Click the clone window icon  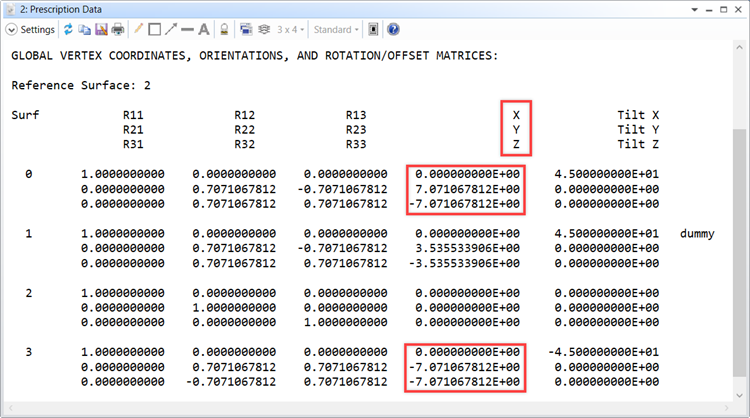[x=246, y=30]
